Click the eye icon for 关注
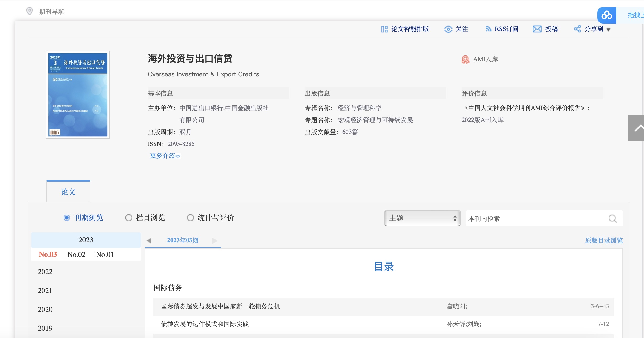Screen dimensions: 644x338 pos(448,29)
